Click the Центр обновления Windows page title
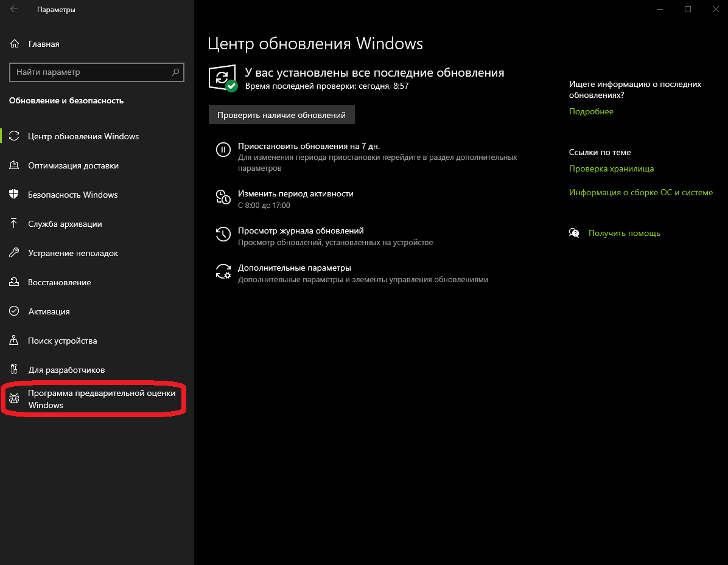This screenshot has height=565, width=728. point(315,43)
